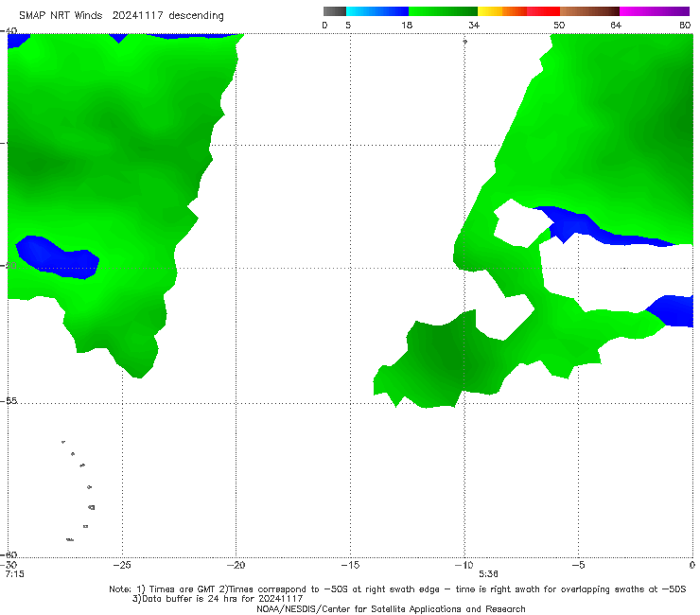Viewport: 700px width, 615px height.
Task: Click the '-20' longitude axis label
Action: click(236, 565)
